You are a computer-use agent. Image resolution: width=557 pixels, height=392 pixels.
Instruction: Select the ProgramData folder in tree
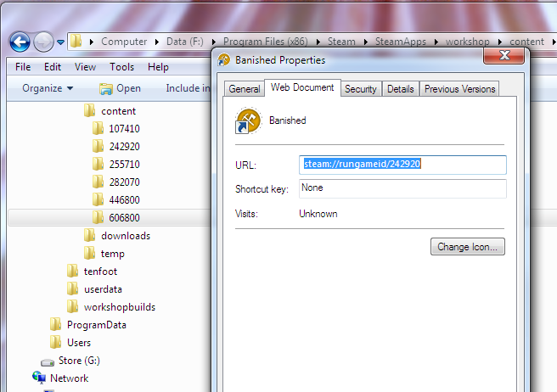[x=97, y=325]
